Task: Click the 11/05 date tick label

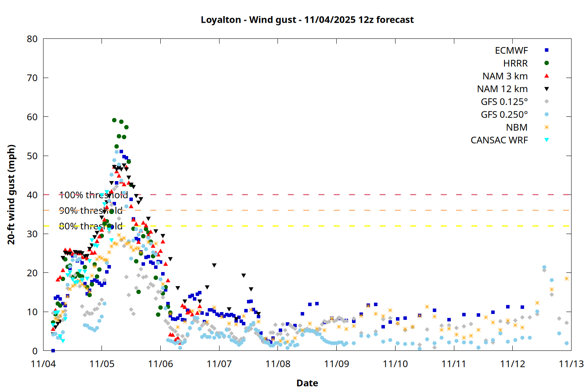Action: click(102, 364)
